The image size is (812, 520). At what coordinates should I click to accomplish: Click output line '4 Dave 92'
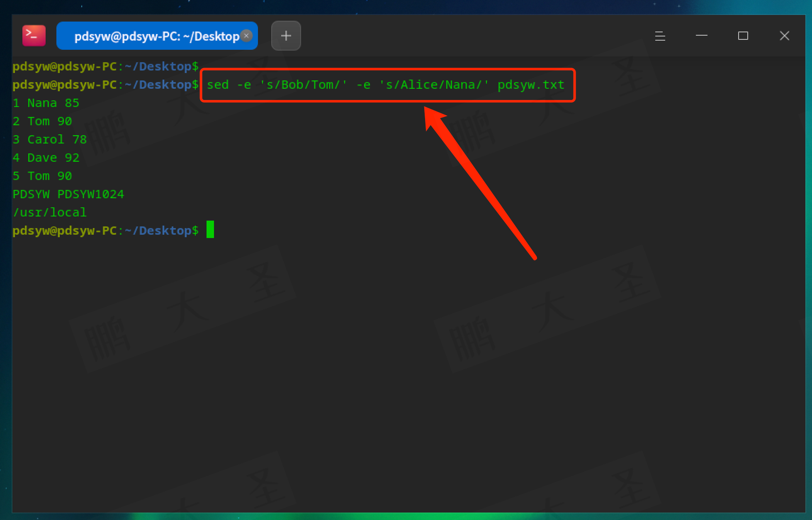(x=46, y=158)
